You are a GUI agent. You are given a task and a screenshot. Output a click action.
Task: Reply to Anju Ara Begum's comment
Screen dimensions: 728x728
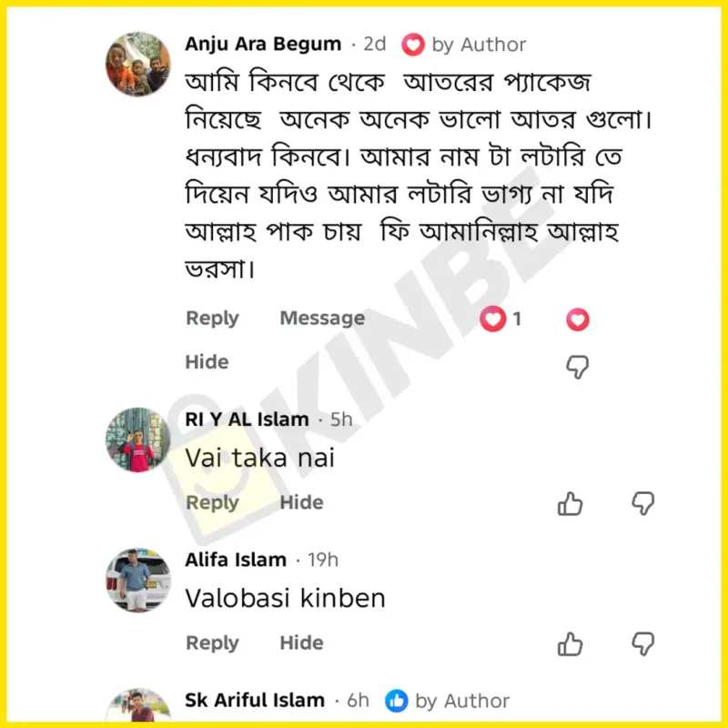[212, 318]
